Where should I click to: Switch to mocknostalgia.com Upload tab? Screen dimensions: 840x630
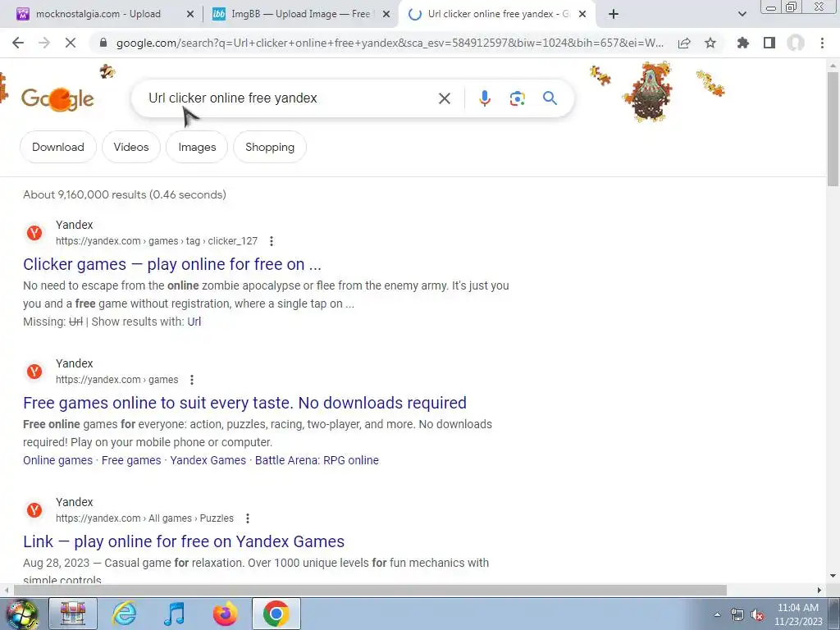click(98, 15)
